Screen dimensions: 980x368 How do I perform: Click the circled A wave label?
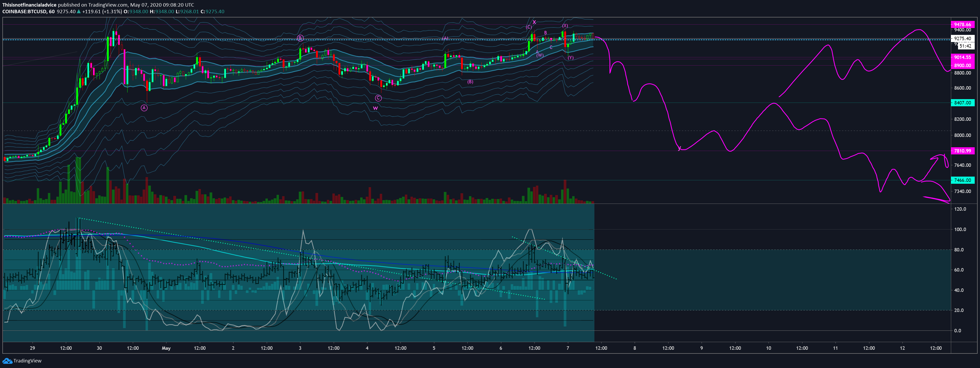click(144, 108)
